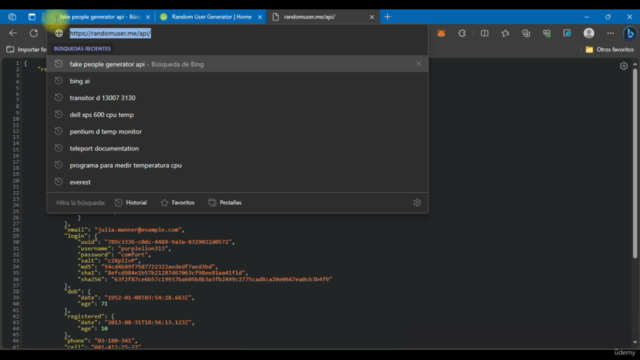The image size is (640, 360).
Task: Open the Settings and more ellipsis menu
Action: [x=610, y=33]
